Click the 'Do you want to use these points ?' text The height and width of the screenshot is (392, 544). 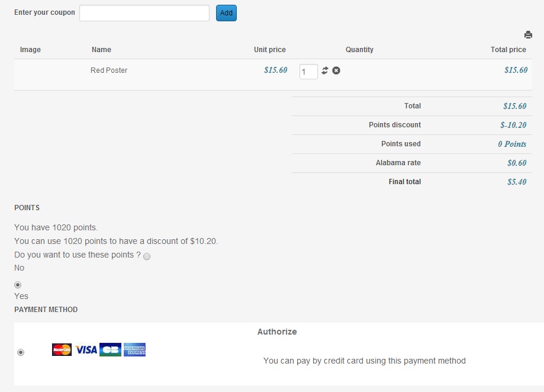point(78,255)
